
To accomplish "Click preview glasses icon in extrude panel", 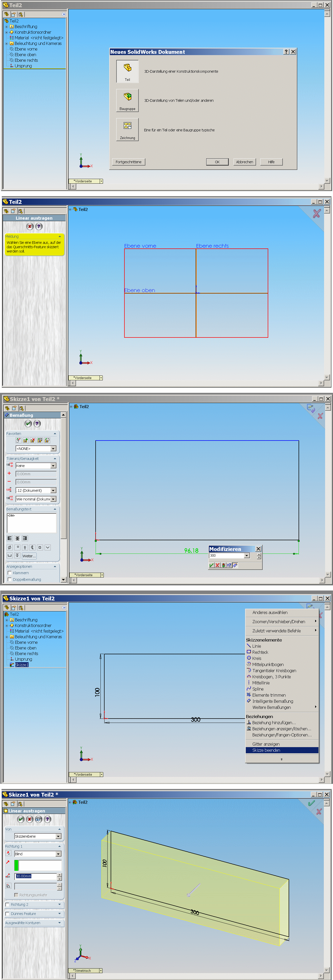I will pyautogui.click(x=39, y=819).
